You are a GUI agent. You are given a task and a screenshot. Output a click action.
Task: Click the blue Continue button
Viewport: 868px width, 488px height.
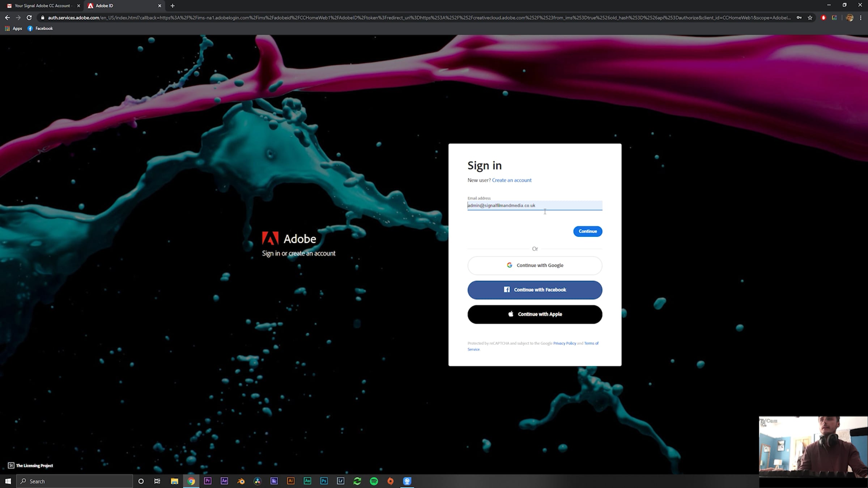pyautogui.click(x=587, y=231)
